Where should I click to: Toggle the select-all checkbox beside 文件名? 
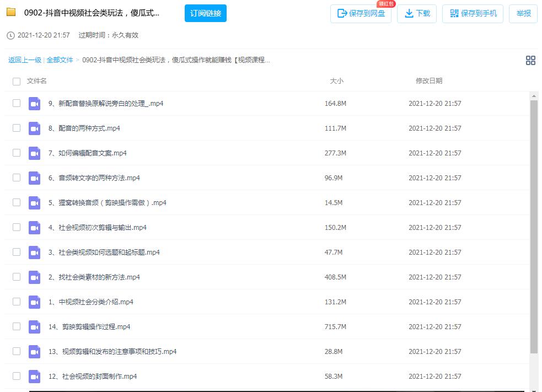(x=16, y=81)
